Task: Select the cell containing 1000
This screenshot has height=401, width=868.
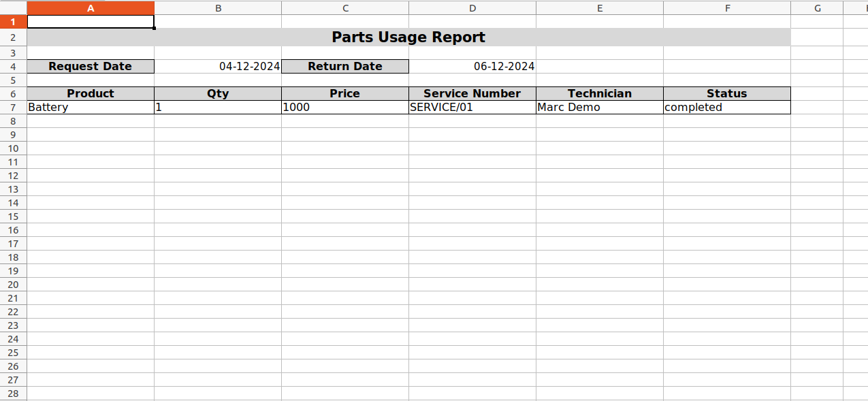Action: (345, 107)
